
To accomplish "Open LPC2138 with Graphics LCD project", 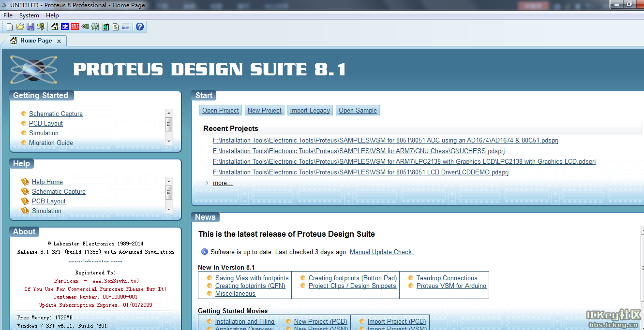I will 404,162.
